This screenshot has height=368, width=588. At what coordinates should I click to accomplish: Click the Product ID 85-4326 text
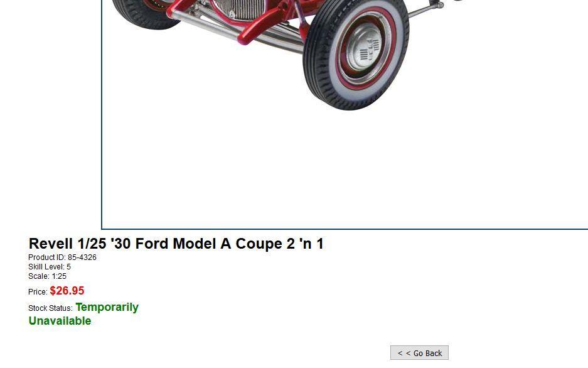(x=62, y=257)
